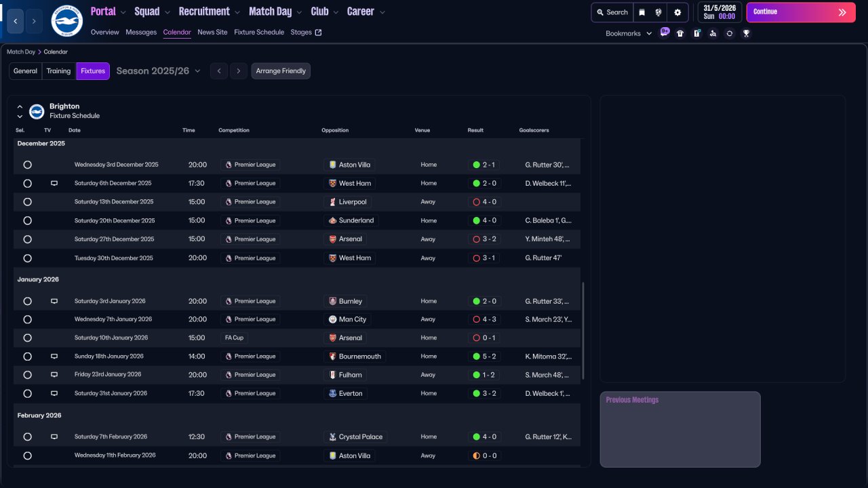Click the globe icon in top bar
Screen dimensions: 868x488
pos(658,12)
